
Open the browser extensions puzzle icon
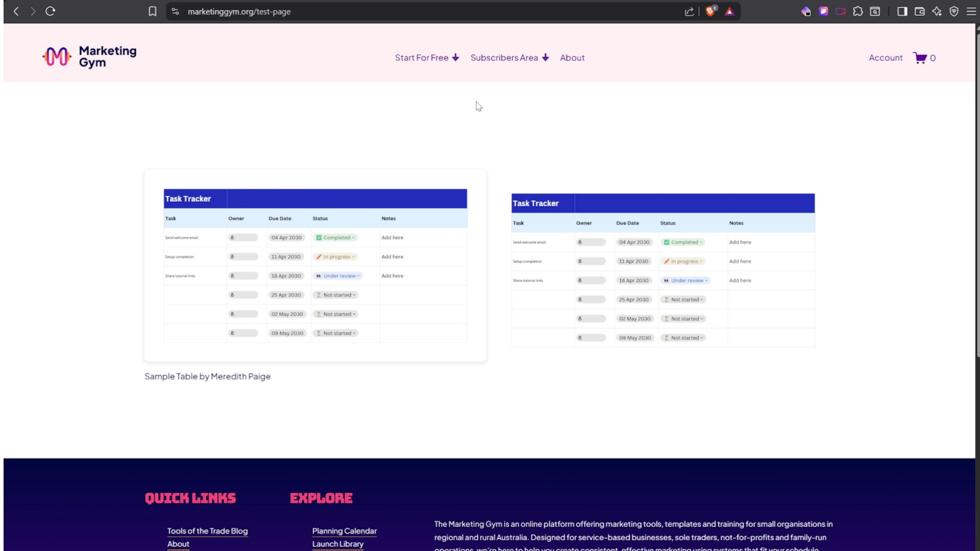pos(857,11)
